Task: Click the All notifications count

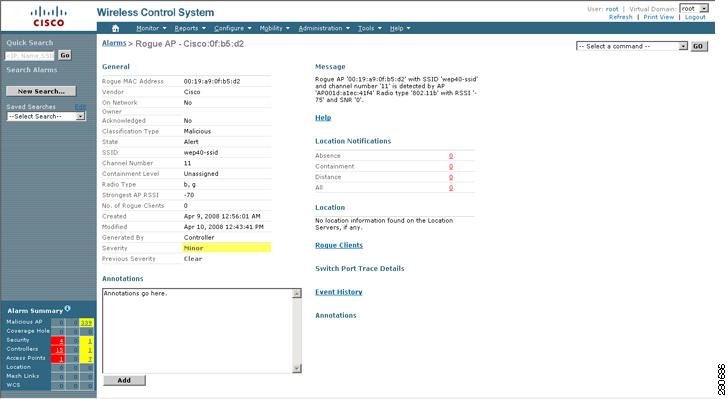Action: (451, 188)
